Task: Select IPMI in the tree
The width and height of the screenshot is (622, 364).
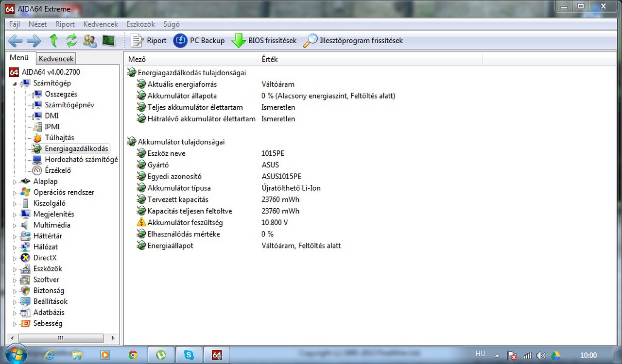Action: tap(52, 127)
